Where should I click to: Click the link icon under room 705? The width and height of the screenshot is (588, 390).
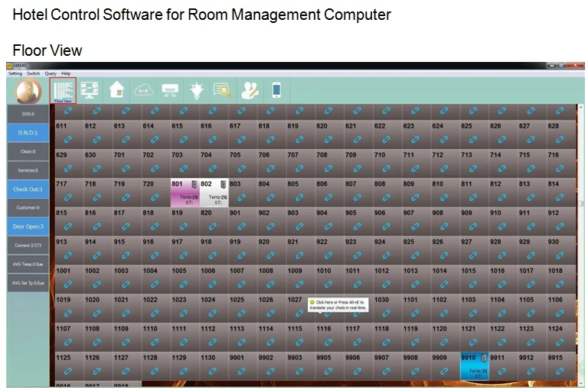pos(241,168)
